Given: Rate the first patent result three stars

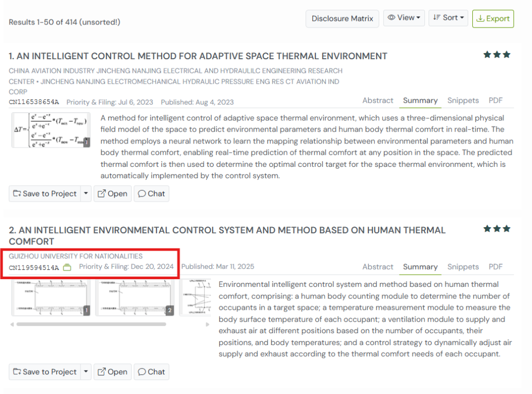Looking at the screenshot, I should click(x=506, y=55).
